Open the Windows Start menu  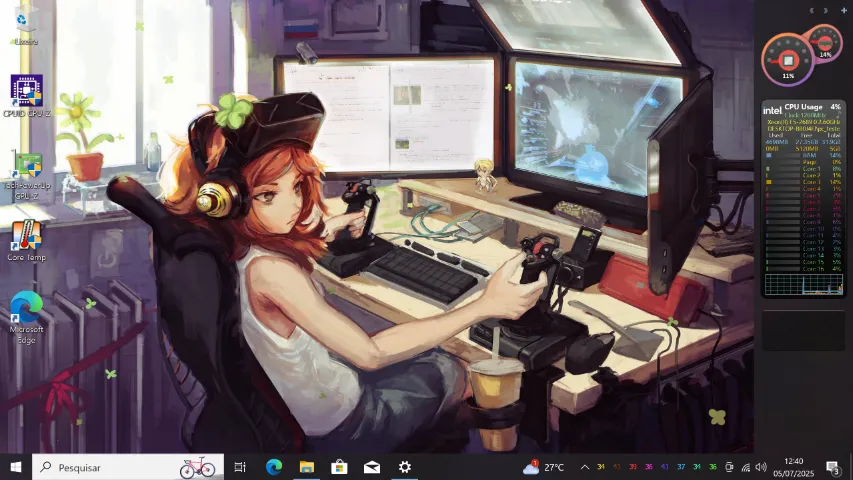(16, 467)
